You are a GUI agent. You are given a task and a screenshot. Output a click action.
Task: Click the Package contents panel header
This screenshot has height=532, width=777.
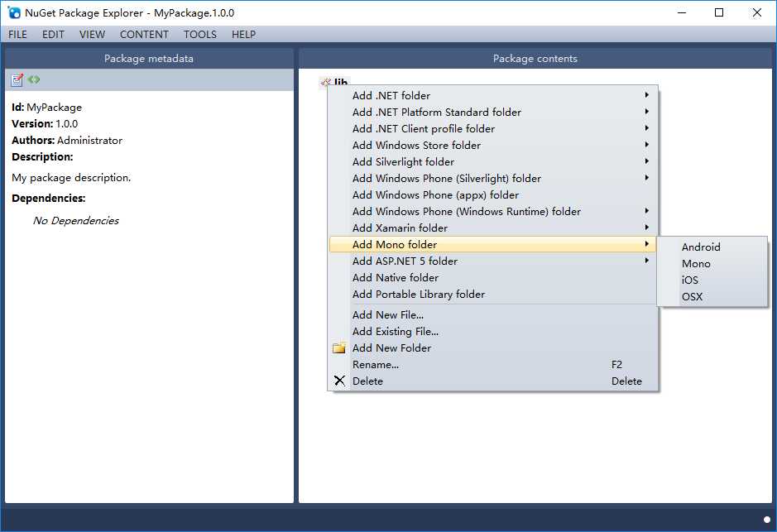point(535,59)
